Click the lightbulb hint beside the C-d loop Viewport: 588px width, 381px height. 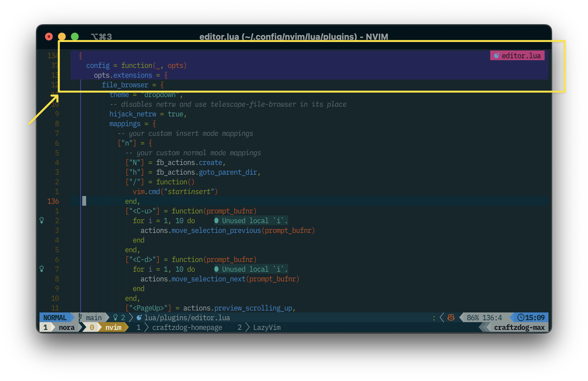pos(42,269)
